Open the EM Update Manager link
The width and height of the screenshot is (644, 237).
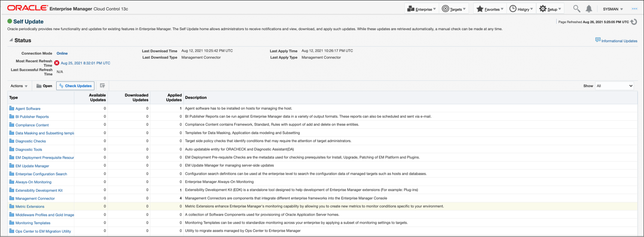click(32, 166)
